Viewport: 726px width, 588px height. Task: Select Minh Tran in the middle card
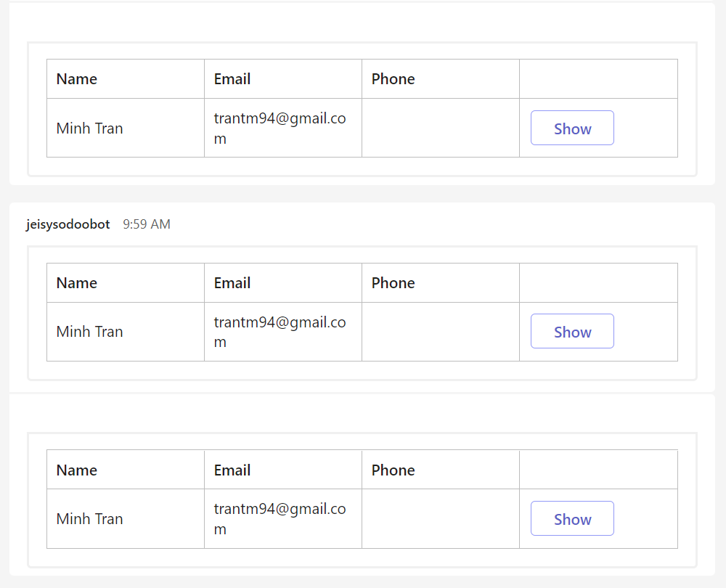click(90, 332)
